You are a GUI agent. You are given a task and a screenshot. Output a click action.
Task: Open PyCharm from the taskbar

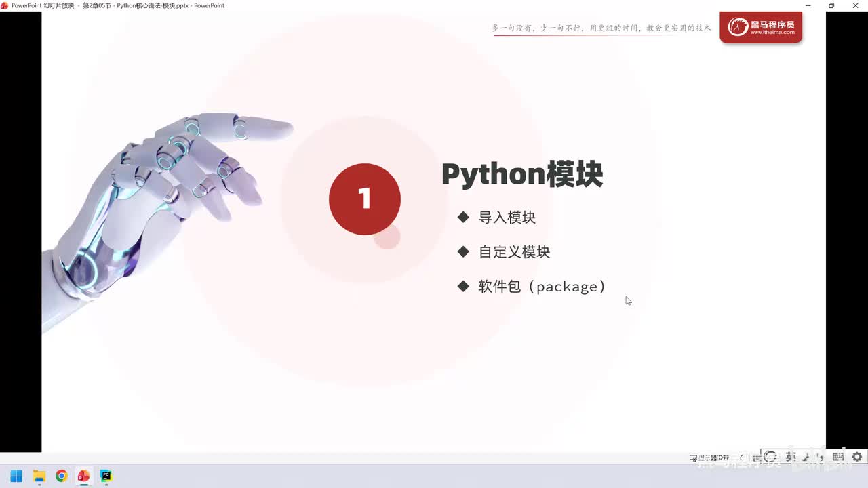(x=106, y=476)
